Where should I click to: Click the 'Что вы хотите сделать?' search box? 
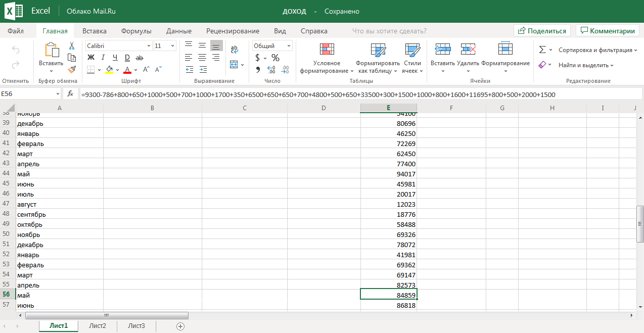(x=389, y=31)
